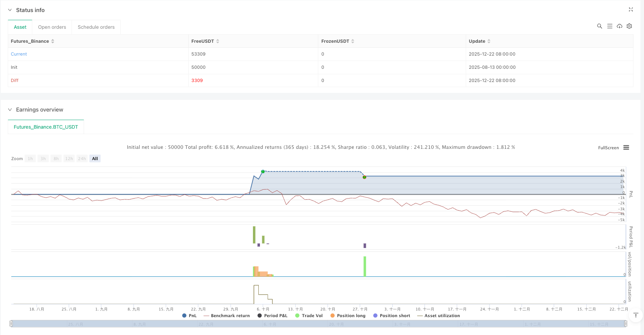Viewport: 644px width, 335px height.
Task: Click the left handle of chart range slider
Action: tap(11, 324)
